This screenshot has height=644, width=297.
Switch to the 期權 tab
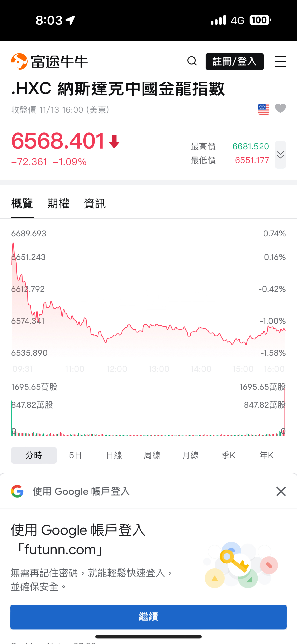58,204
